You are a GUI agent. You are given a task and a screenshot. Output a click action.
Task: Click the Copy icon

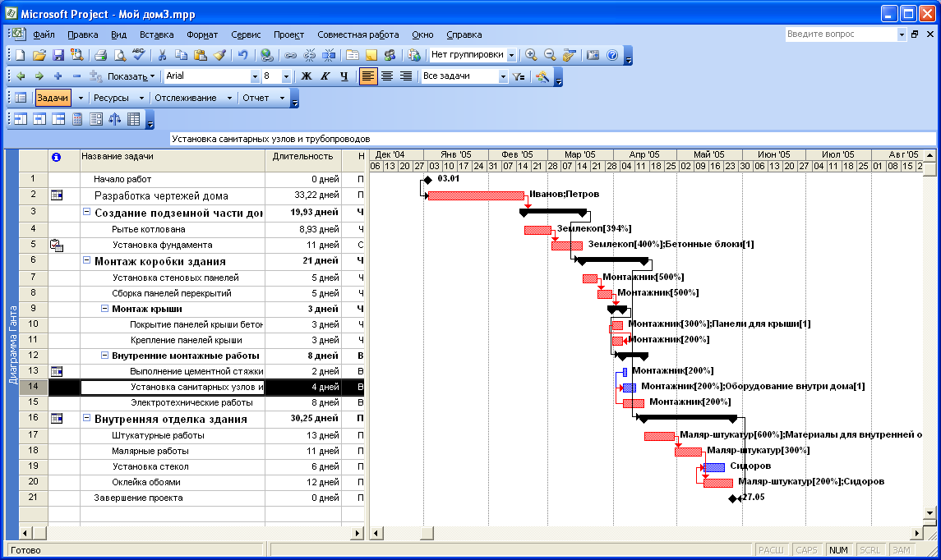[182, 55]
